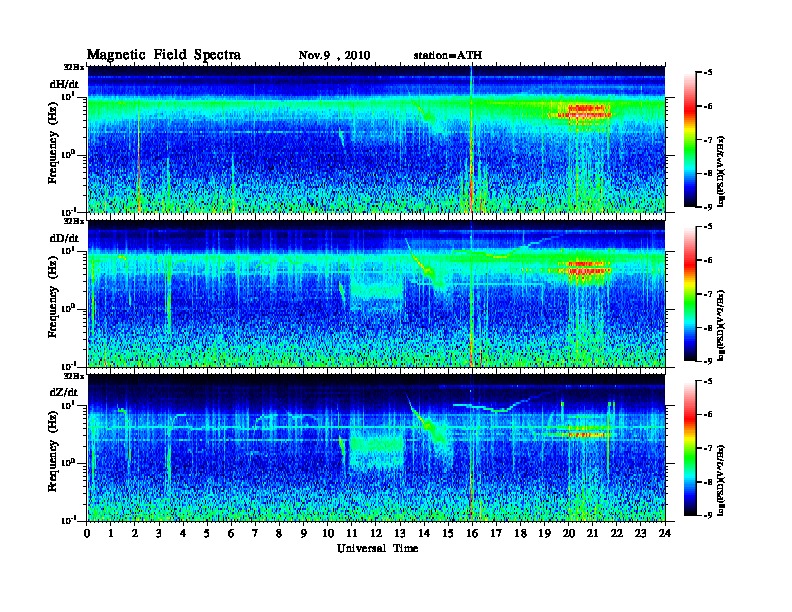Click the "22" tick on the time axis

pyautogui.click(x=617, y=533)
